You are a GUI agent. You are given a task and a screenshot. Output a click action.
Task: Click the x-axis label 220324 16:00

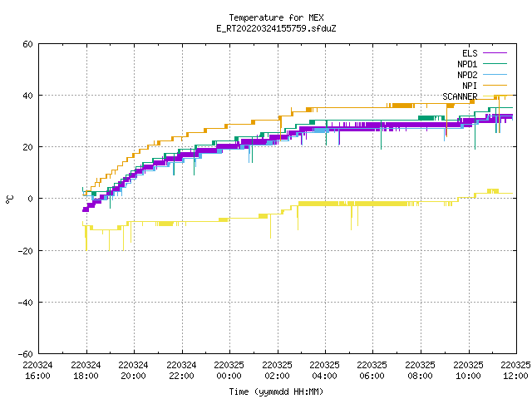(37, 371)
